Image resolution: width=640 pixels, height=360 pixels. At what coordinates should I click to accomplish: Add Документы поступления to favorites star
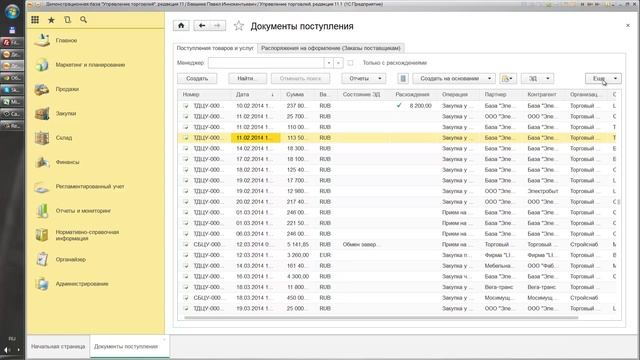[x=239, y=26]
